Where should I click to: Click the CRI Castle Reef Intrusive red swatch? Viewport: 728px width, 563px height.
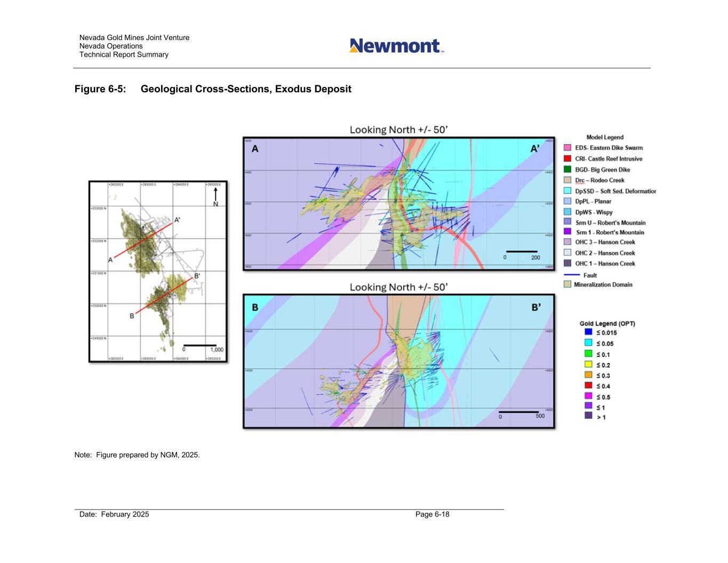pos(567,158)
